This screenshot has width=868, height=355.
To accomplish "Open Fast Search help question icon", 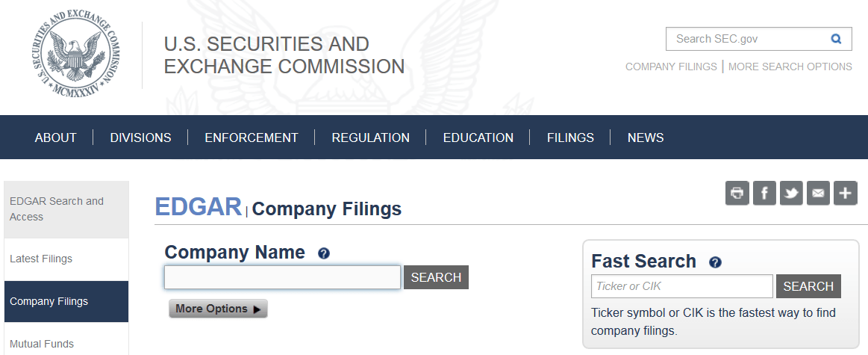I will coord(715,262).
